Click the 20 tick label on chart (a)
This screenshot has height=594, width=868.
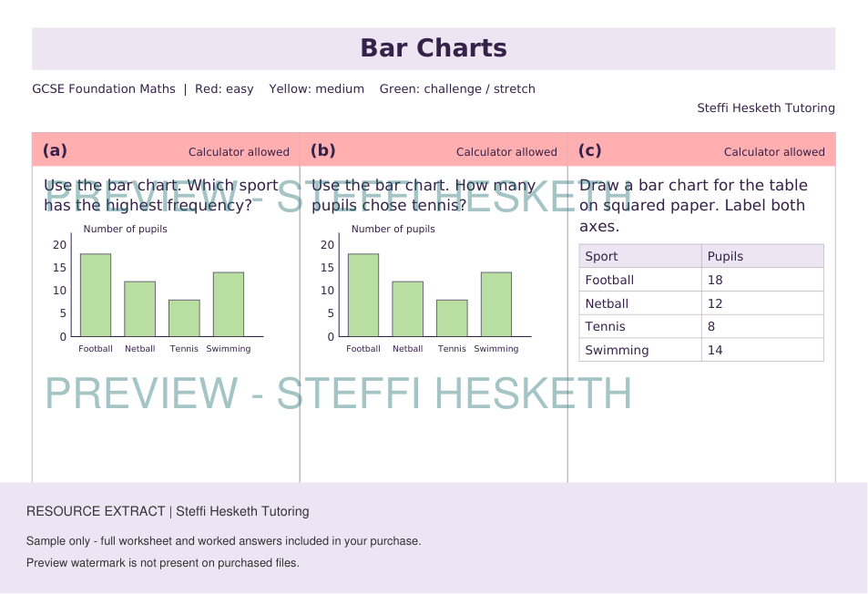pos(60,245)
